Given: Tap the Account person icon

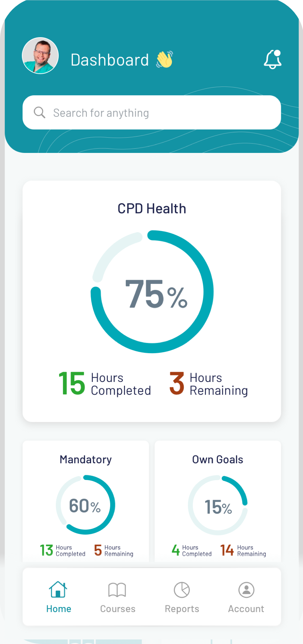Looking at the screenshot, I should 246,590.
